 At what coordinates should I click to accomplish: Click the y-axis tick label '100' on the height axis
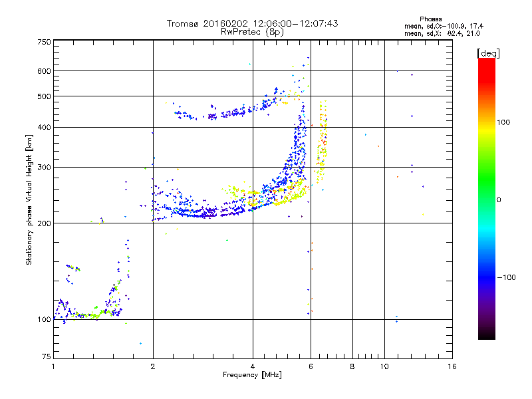pyautogui.click(x=44, y=319)
